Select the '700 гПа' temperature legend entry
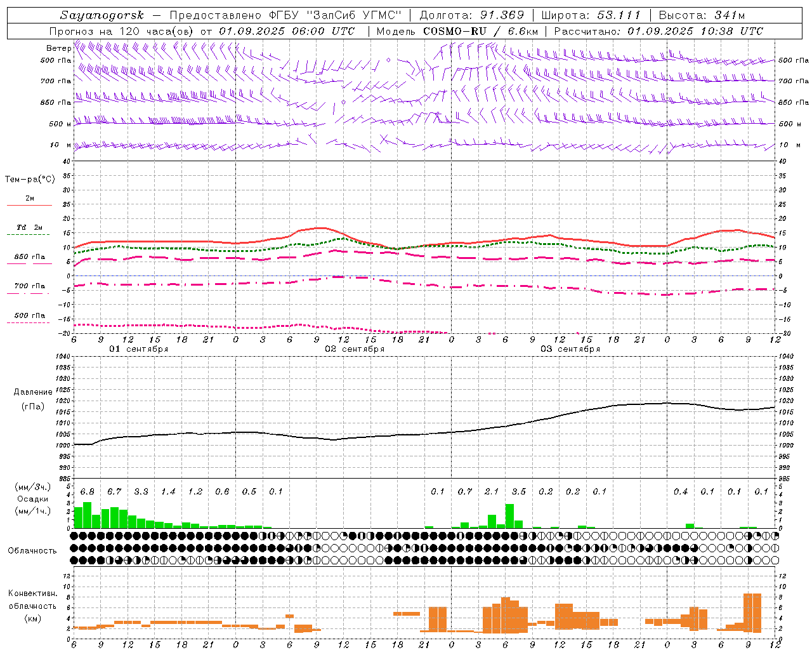Viewport: 812px width, 650px height. point(30,286)
